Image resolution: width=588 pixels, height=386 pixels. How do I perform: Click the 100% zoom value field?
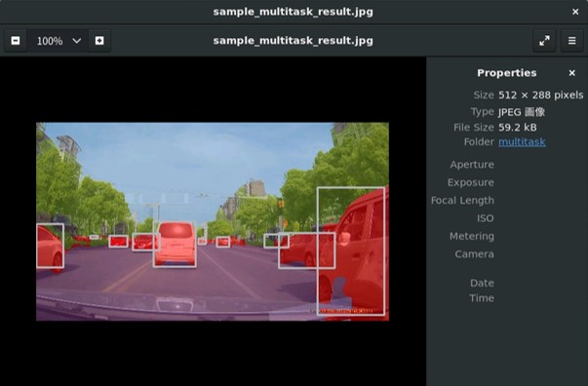point(50,41)
